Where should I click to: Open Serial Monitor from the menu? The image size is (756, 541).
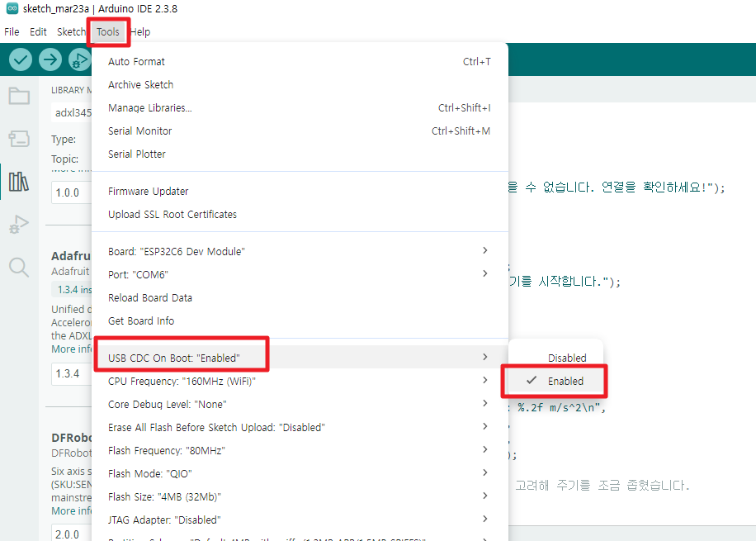coord(300,131)
